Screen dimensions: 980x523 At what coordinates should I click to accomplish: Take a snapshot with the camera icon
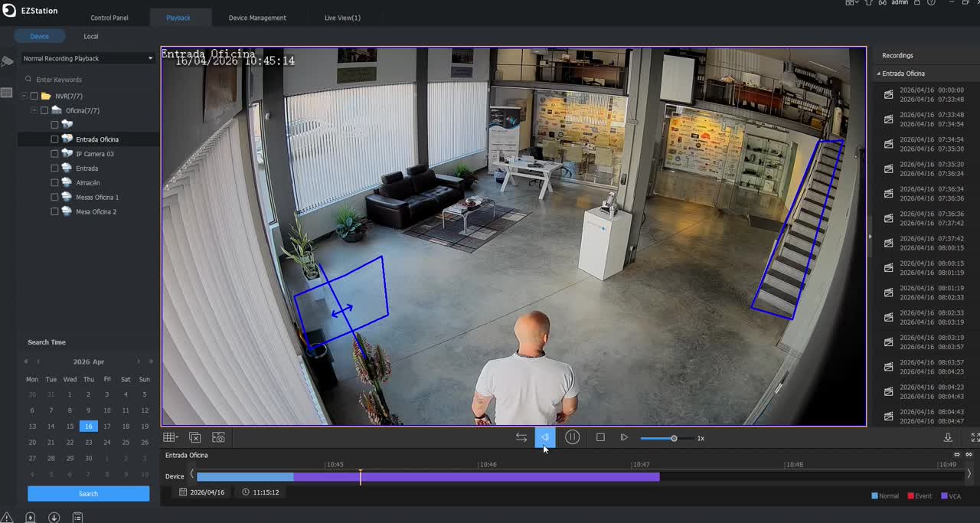pos(218,437)
